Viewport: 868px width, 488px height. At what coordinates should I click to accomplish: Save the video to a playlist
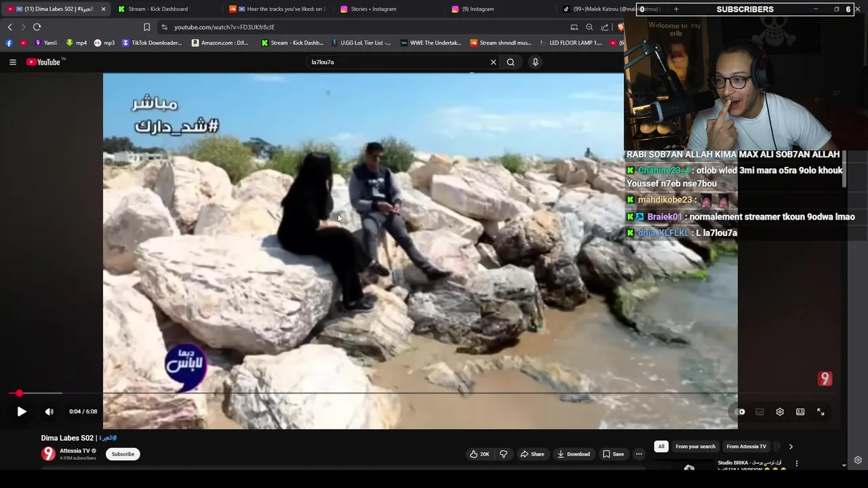point(614,454)
